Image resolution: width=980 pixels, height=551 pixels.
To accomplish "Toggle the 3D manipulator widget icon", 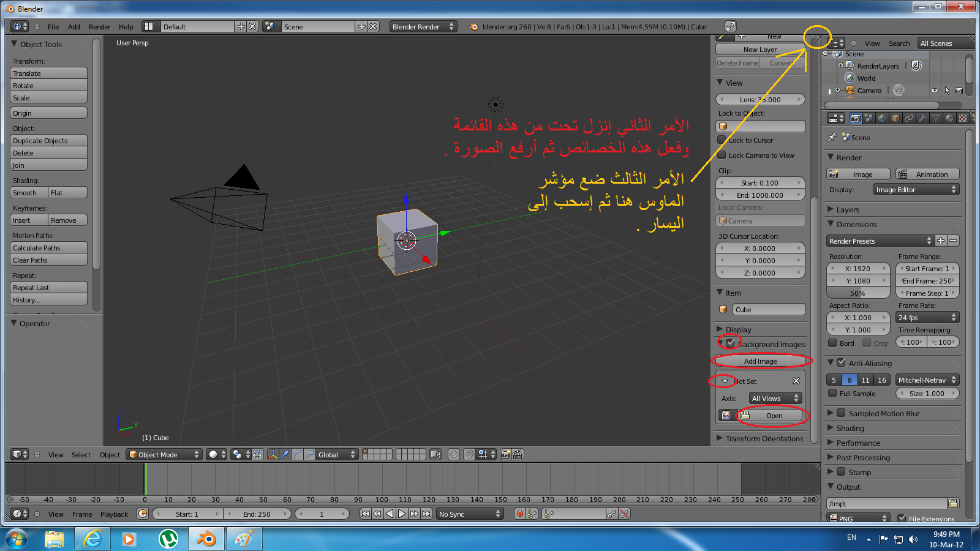I will (x=273, y=454).
